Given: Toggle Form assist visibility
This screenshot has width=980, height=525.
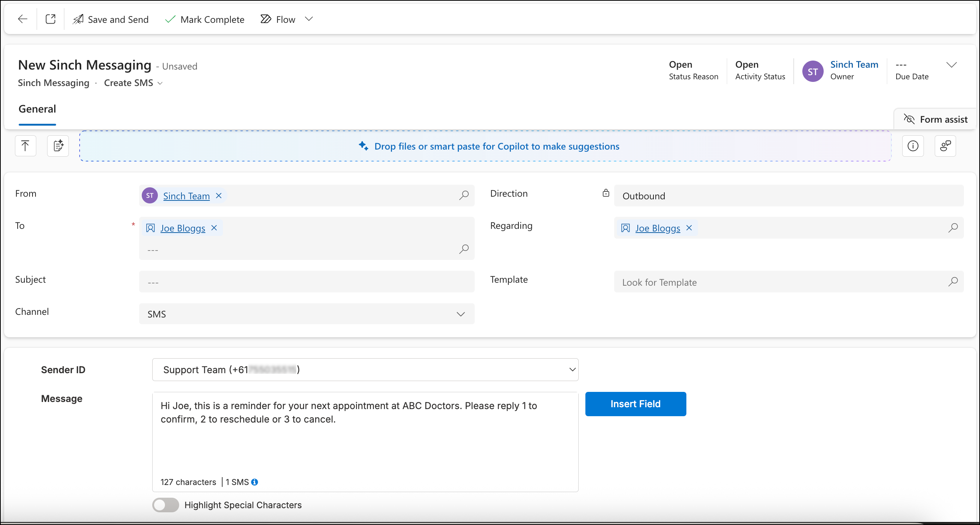Looking at the screenshot, I should [935, 119].
